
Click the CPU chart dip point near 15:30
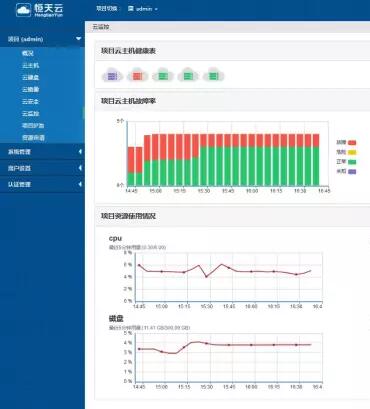(207, 276)
